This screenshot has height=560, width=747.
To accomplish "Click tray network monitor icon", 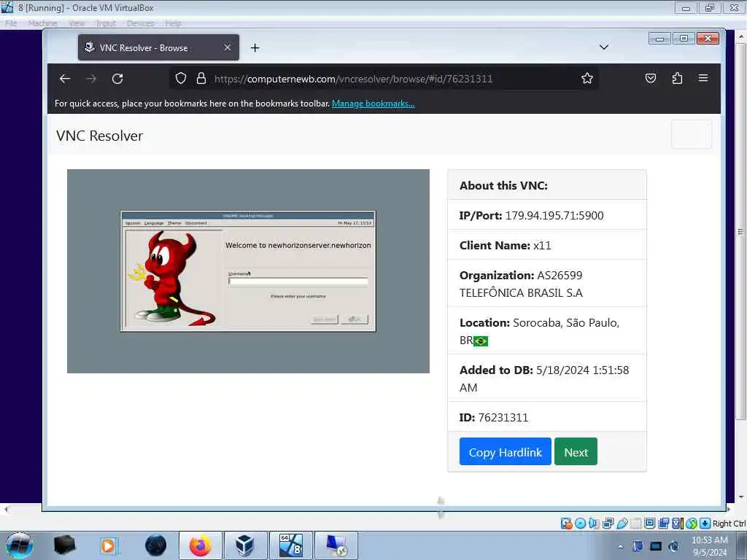I will [x=656, y=546].
